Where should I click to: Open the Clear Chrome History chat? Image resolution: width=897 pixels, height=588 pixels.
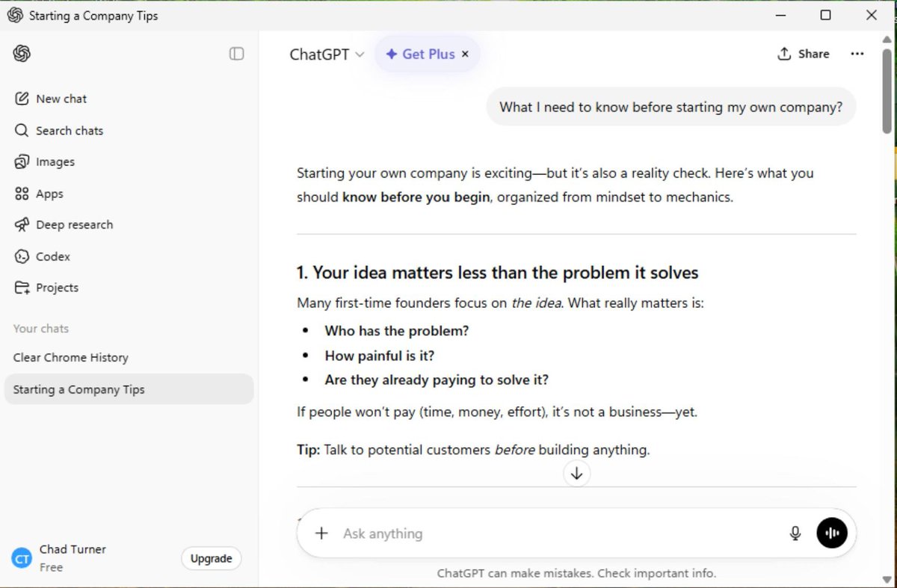[x=129, y=358]
